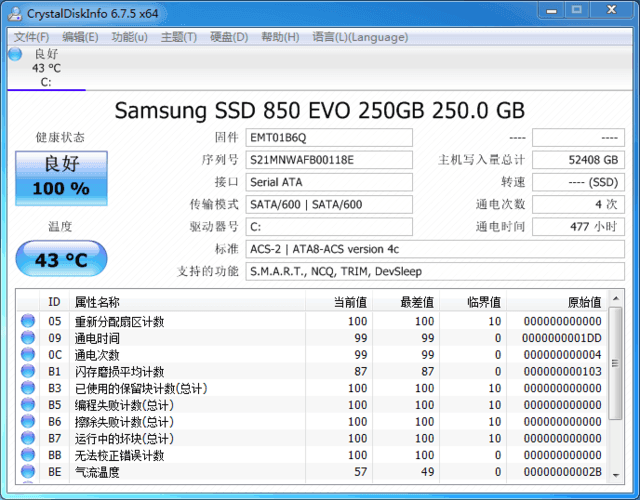Viewport: 640px width, 500px height.
Task: Click power on count value 4 次
Action: tap(578, 204)
